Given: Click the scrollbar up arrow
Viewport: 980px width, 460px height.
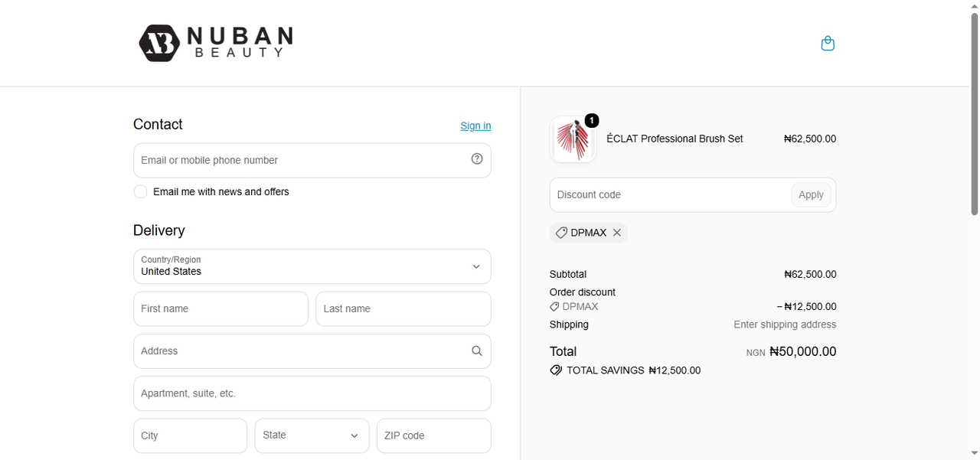Looking at the screenshot, I should 975,5.
